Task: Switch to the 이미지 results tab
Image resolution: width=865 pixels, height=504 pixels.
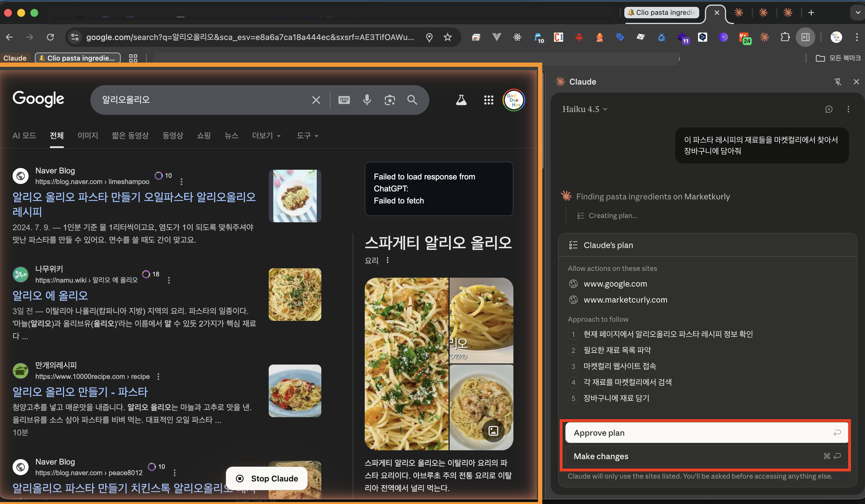Action: [x=87, y=135]
